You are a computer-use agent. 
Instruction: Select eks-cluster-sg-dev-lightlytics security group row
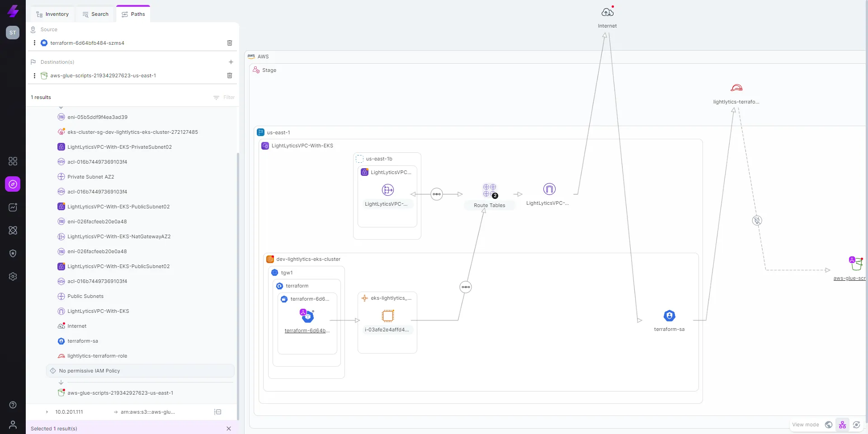click(x=132, y=132)
